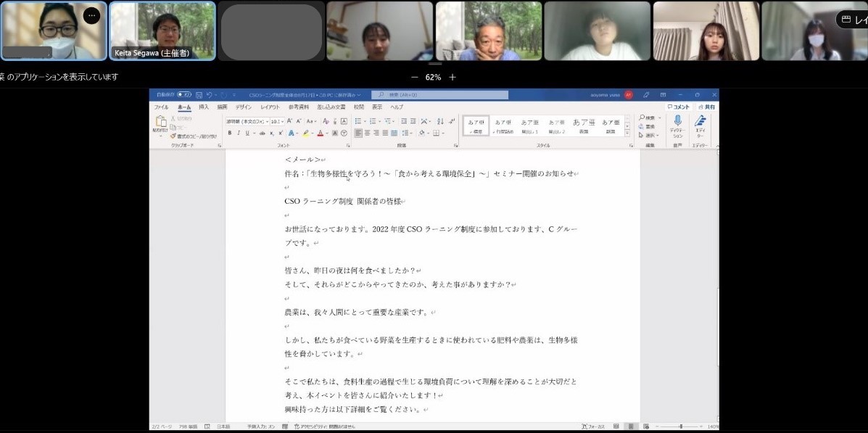Apply Bold formatting
Viewport: 868px width, 433px height.
coord(230,133)
